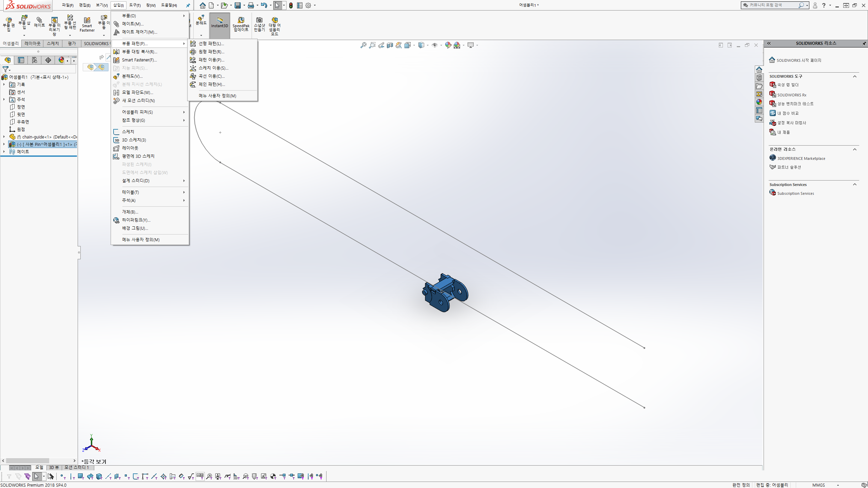Click Zoom to Fit icon in view toolbar

point(363,45)
